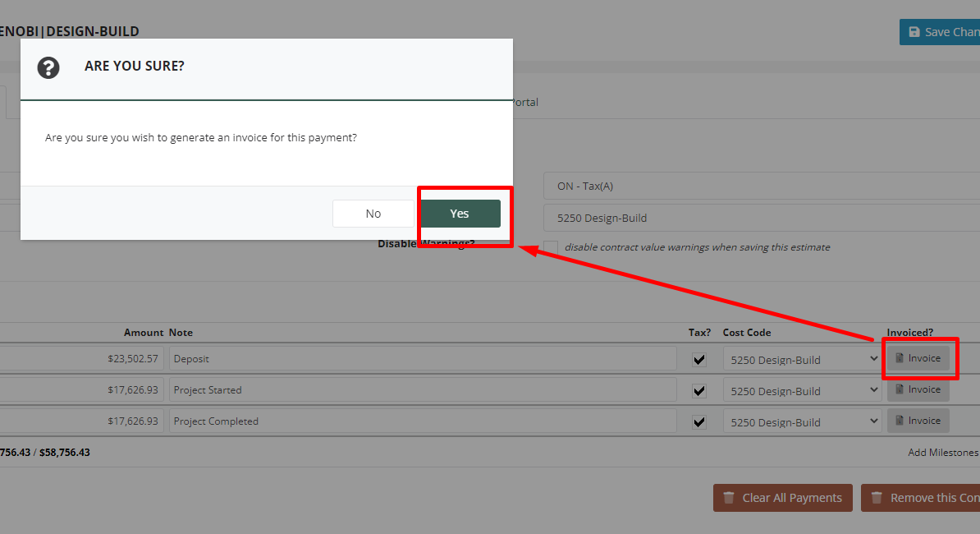
Task: Click the trash icon on Clear All Payments
Action: tap(729, 498)
